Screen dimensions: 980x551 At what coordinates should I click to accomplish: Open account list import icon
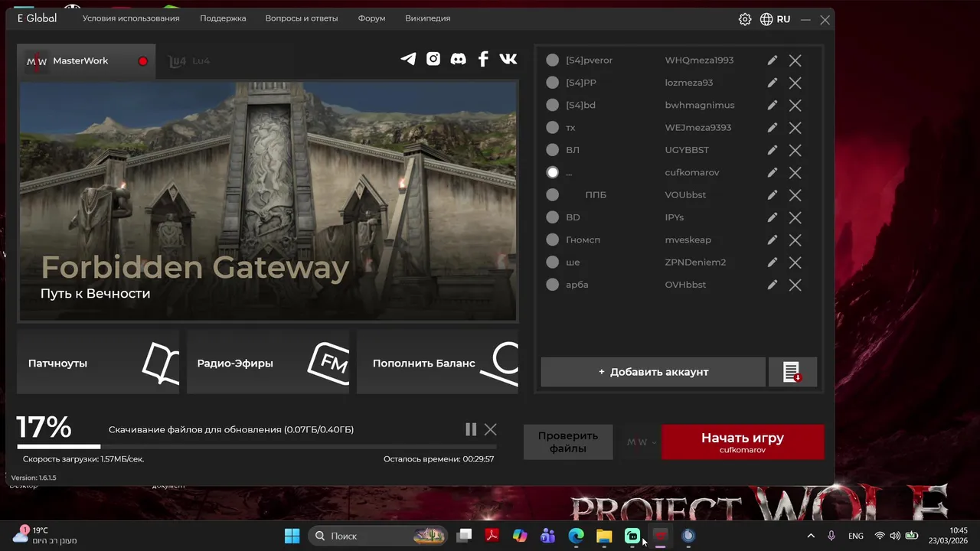pos(792,372)
